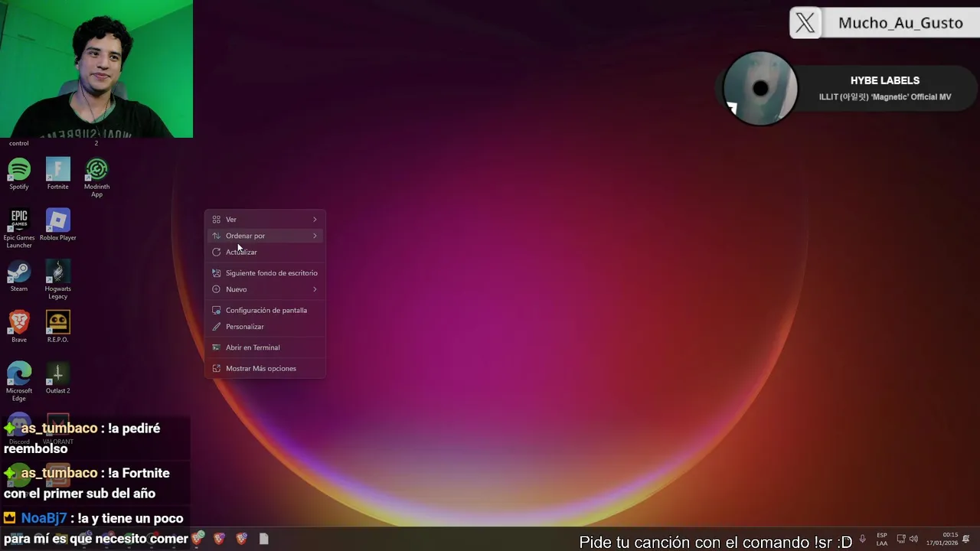This screenshot has height=551, width=980.
Task: Click the document file icon in taskbar
Action: 263,539
